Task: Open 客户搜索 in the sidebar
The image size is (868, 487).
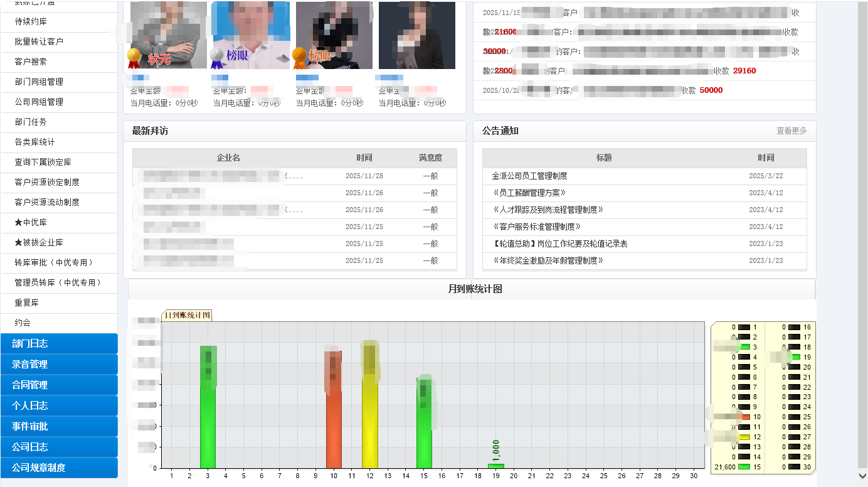Action: pos(31,62)
